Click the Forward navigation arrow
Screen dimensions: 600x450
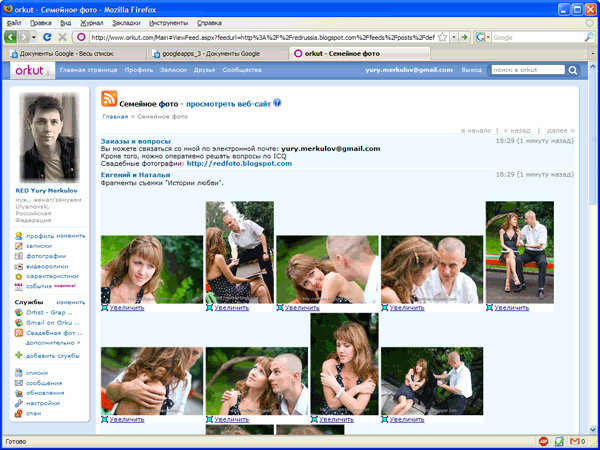pyautogui.click(x=24, y=37)
